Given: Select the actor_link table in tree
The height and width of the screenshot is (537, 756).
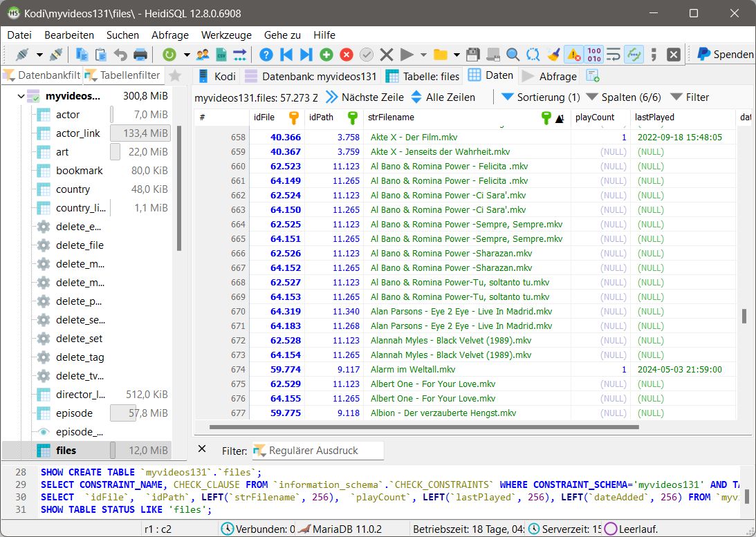Looking at the screenshot, I should point(77,133).
